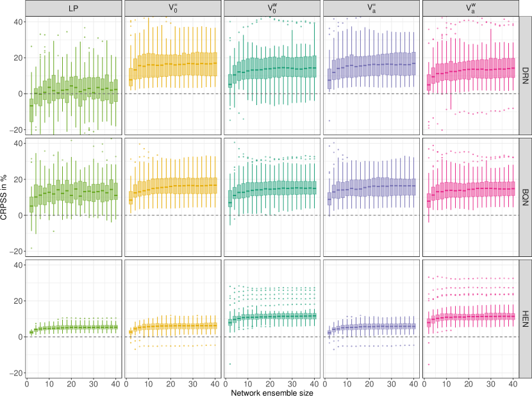This screenshot has width=532, height=396.
Task: Pick x-axis tick 30 under Va equal column
Action: pyautogui.click(x=392, y=384)
